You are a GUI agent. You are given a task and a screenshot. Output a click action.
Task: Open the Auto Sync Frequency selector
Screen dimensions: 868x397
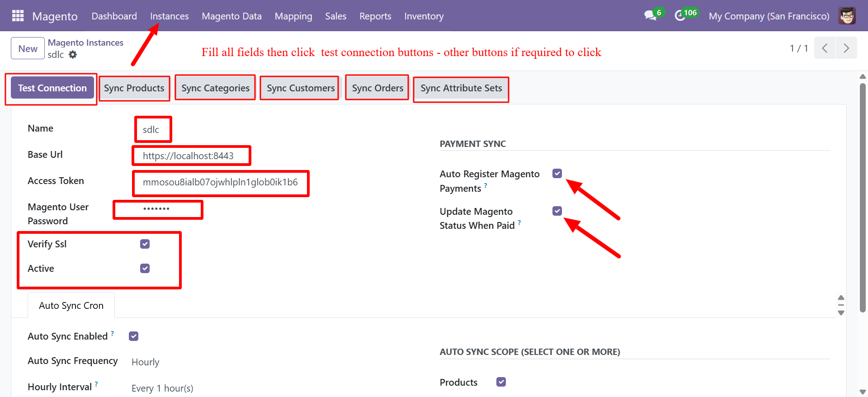tap(145, 362)
